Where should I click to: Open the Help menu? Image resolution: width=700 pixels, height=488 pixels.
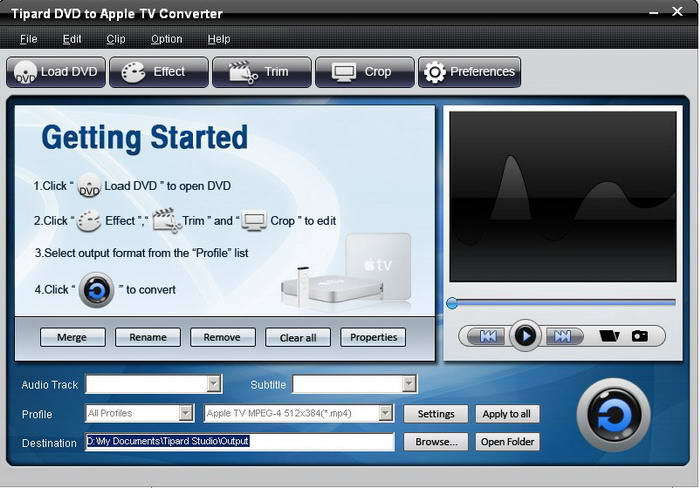[x=219, y=39]
